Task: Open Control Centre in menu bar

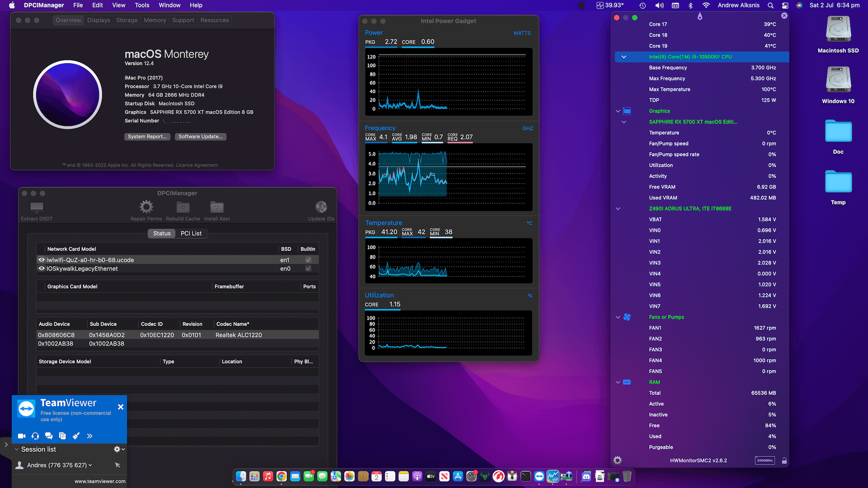Action: (x=785, y=5)
